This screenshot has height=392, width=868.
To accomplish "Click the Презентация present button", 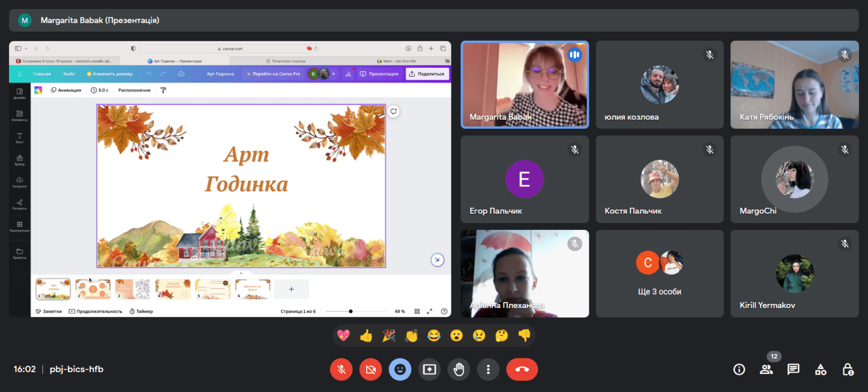I will [x=379, y=74].
